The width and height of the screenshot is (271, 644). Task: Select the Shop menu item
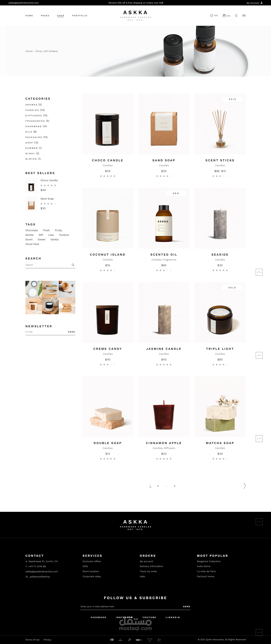pyautogui.click(x=61, y=15)
